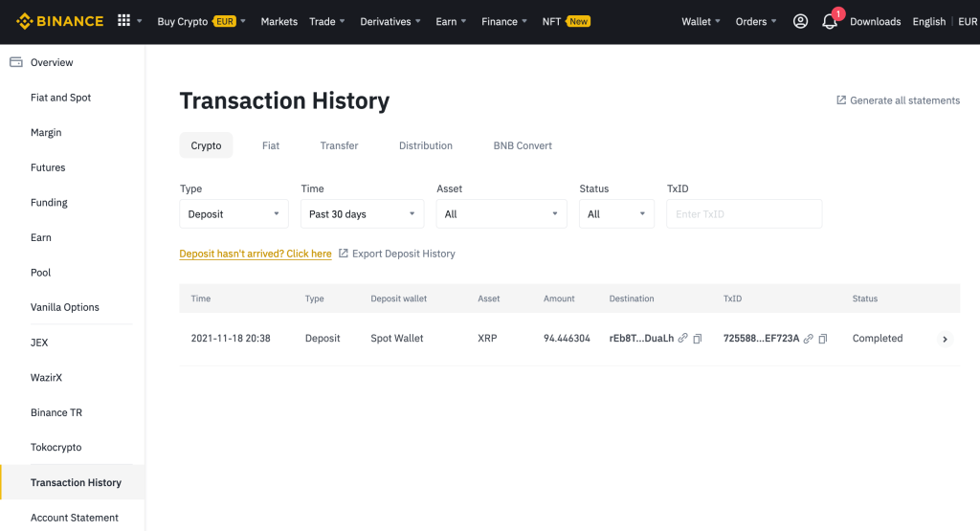980x531 pixels.
Task: Open the link icon next to TxID 725588...EF723A
Action: point(808,339)
